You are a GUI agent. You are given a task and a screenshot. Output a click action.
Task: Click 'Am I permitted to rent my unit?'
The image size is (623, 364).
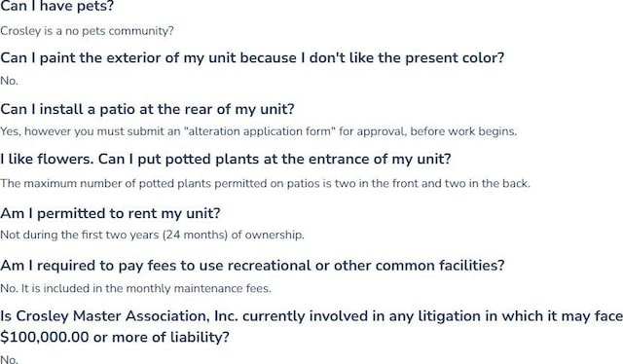click(110, 213)
